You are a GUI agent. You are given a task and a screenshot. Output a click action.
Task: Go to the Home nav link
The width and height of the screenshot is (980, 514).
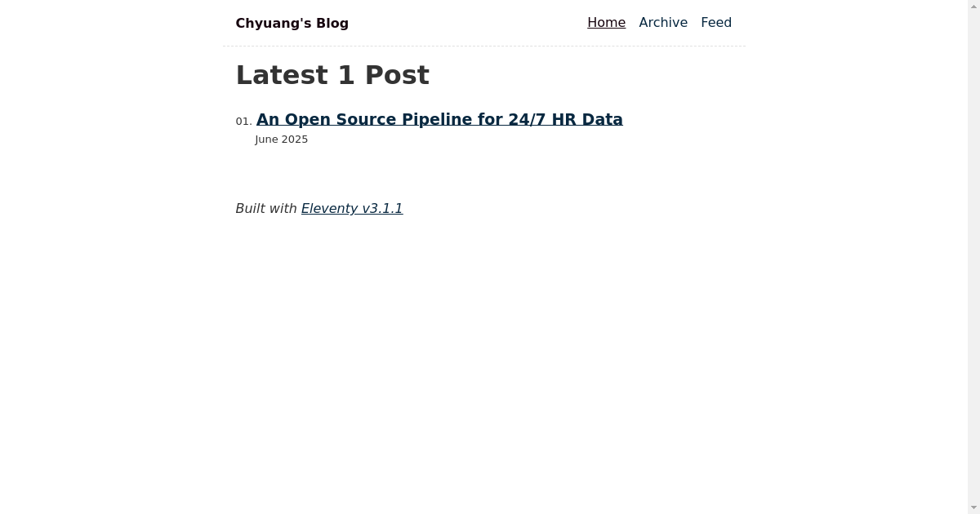606,23
